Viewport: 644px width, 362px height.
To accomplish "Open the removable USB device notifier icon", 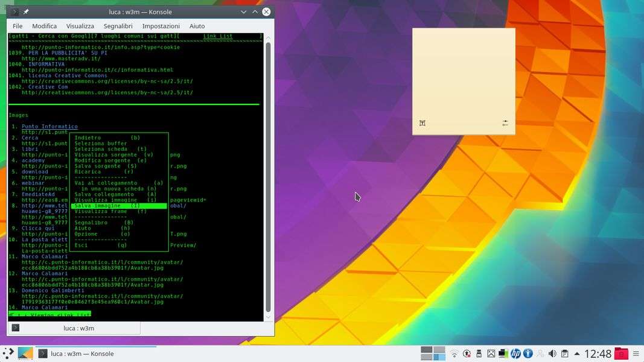I will [479, 354].
